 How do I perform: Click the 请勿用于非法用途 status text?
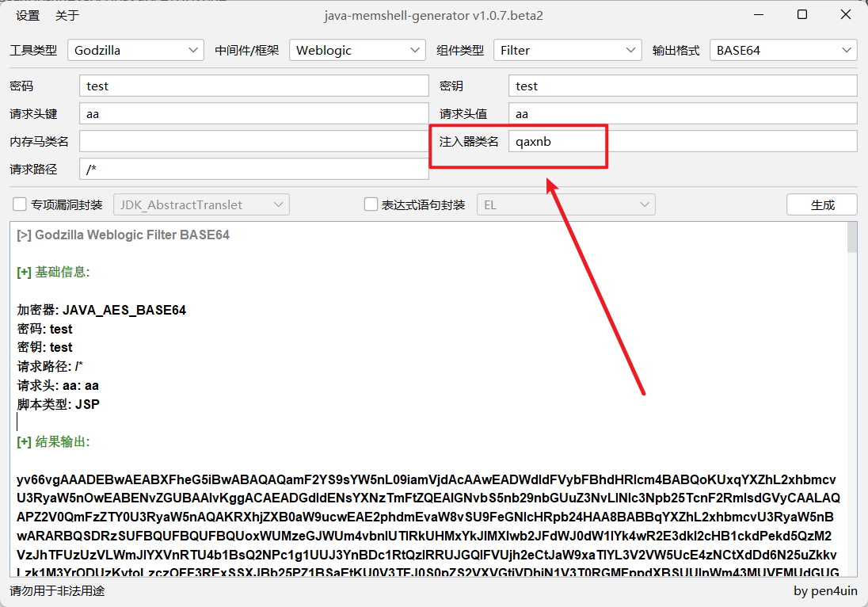[57, 591]
